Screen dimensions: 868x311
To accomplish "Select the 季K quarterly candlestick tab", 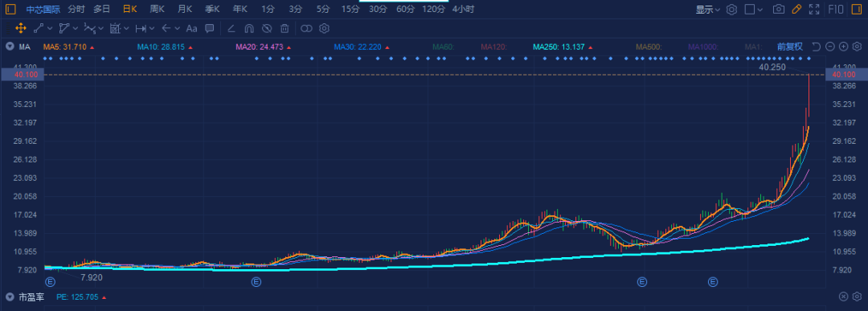I will coord(212,10).
